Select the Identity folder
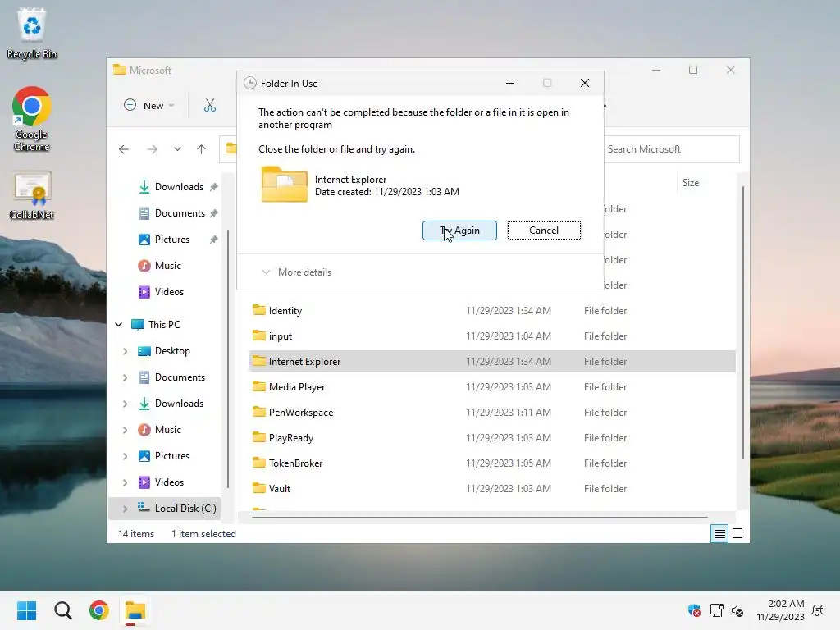This screenshot has height=630, width=840. [492, 311]
